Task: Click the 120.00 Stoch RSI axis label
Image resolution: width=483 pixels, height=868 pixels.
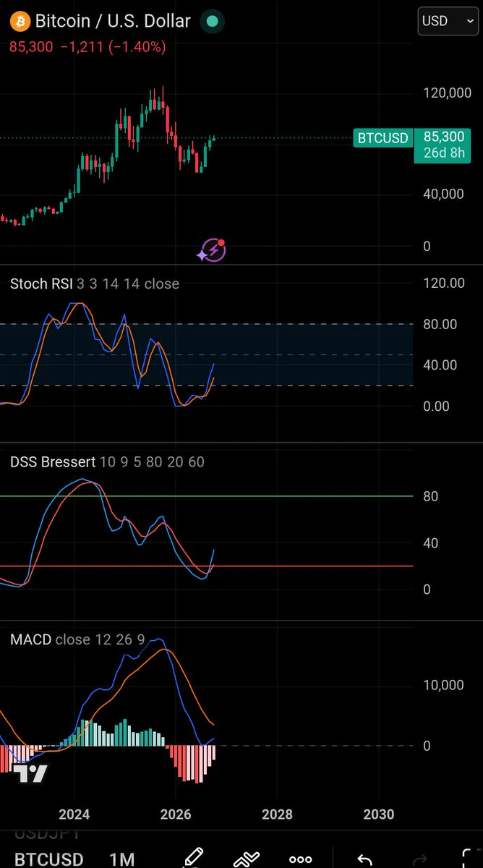Action: (x=444, y=283)
